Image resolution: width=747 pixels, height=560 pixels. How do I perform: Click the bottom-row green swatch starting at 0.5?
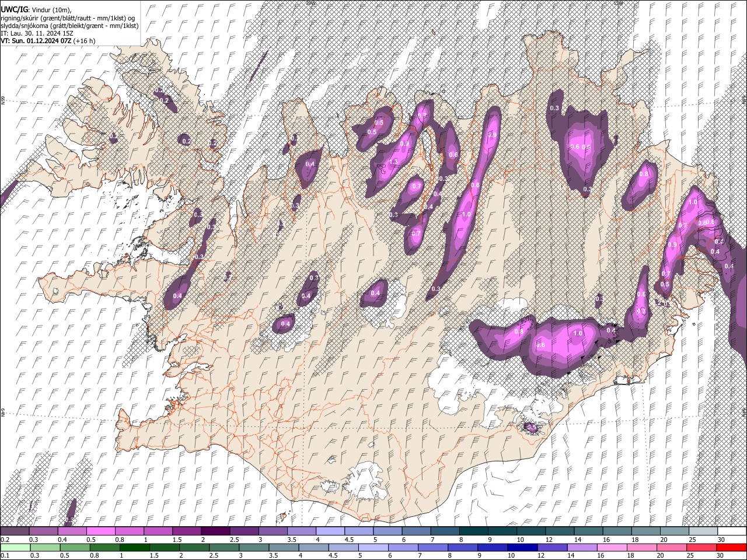tap(75, 548)
